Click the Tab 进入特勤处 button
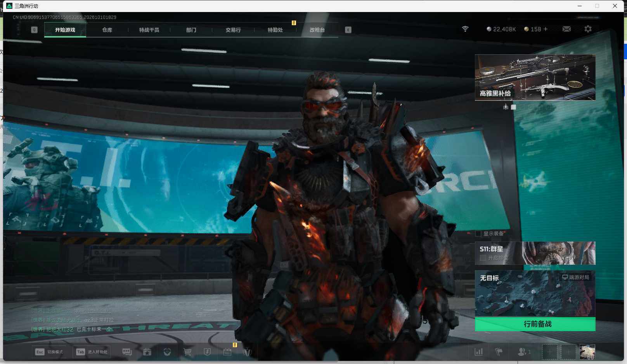The height and width of the screenshot is (364, 627). (x=92, y=352)
